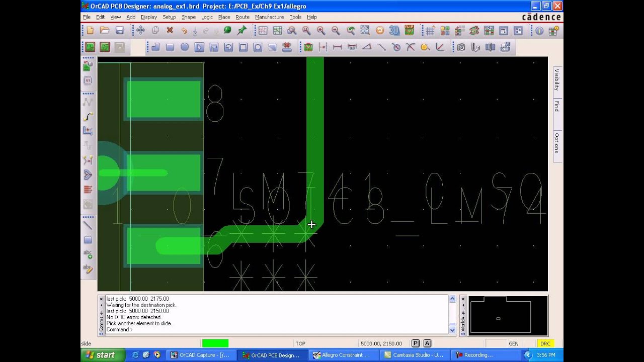Click the Add Connect route icon in sidebar

pos(88,117)
